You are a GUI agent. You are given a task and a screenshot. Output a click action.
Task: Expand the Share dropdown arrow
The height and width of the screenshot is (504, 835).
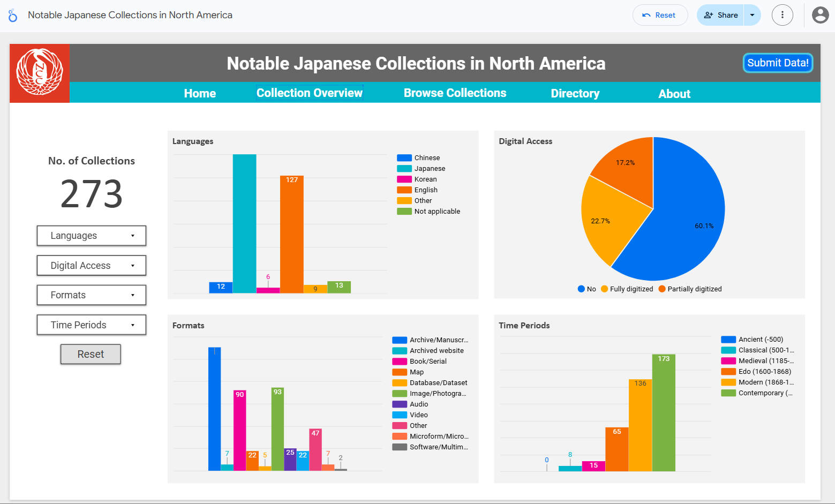pyautogui.click(x=752, y=15)
